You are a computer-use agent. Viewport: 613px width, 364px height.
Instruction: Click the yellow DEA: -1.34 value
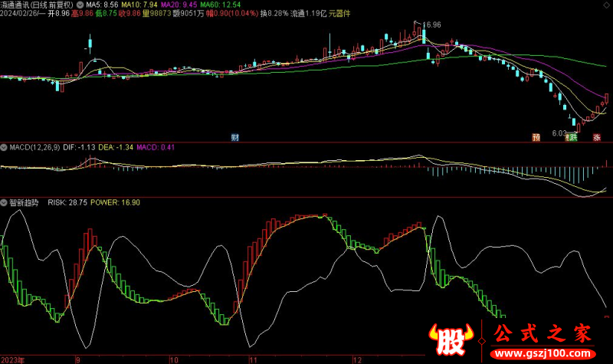[x=116, y=147]
